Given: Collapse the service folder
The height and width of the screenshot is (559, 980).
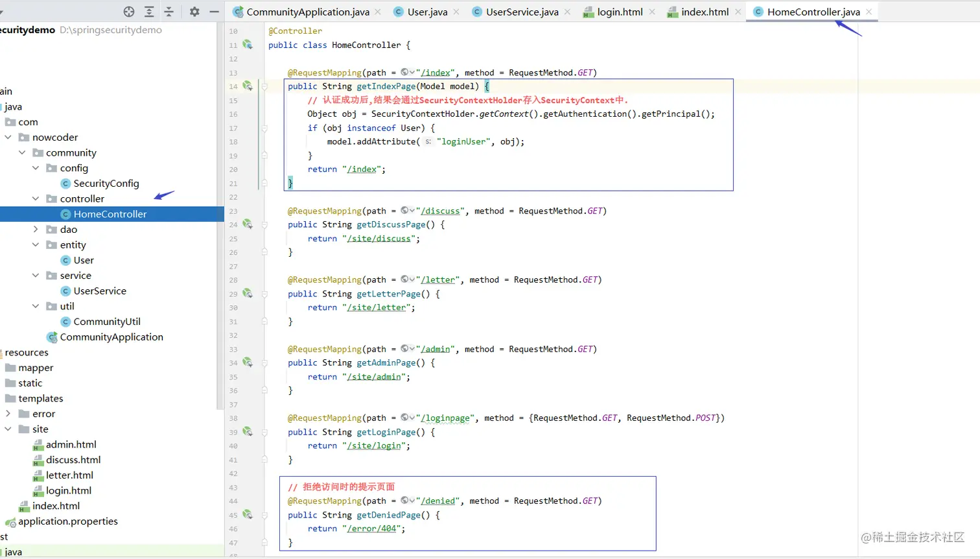Looking at the screenshot, I should (36, 276).
